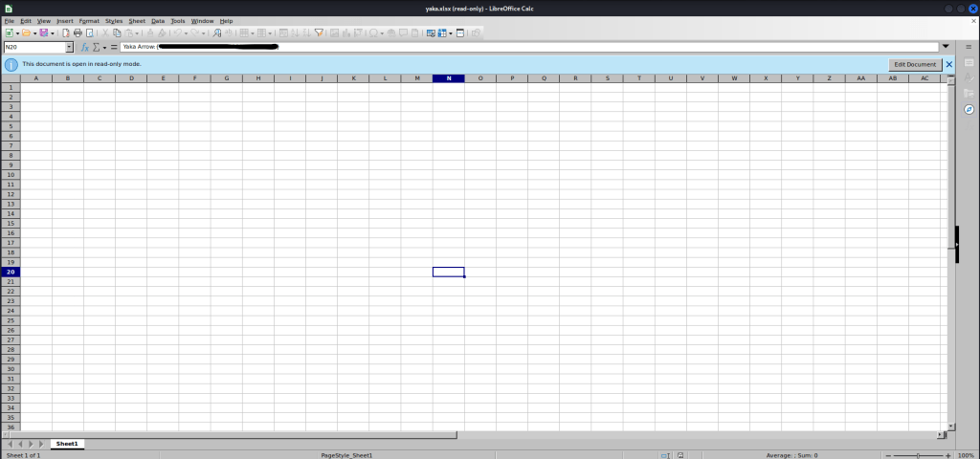980x459 pixels.
Task: Click the Open folder icon
Action: (25, 33)
